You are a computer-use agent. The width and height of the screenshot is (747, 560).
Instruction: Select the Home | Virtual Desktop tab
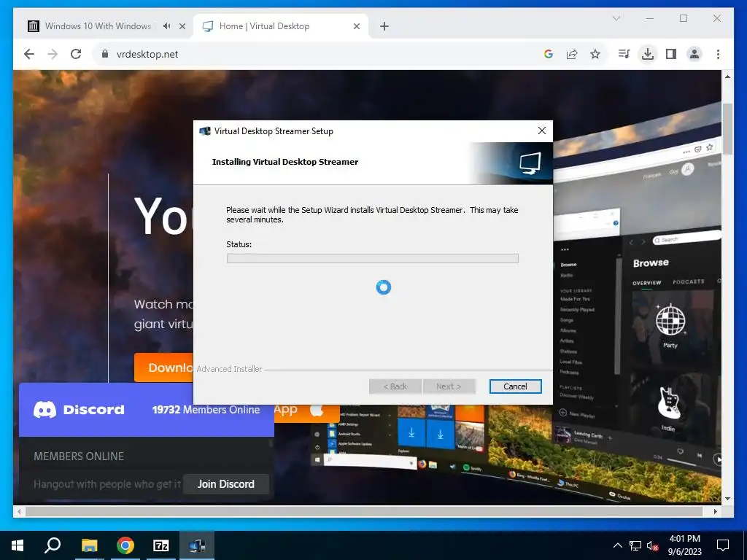264,26
